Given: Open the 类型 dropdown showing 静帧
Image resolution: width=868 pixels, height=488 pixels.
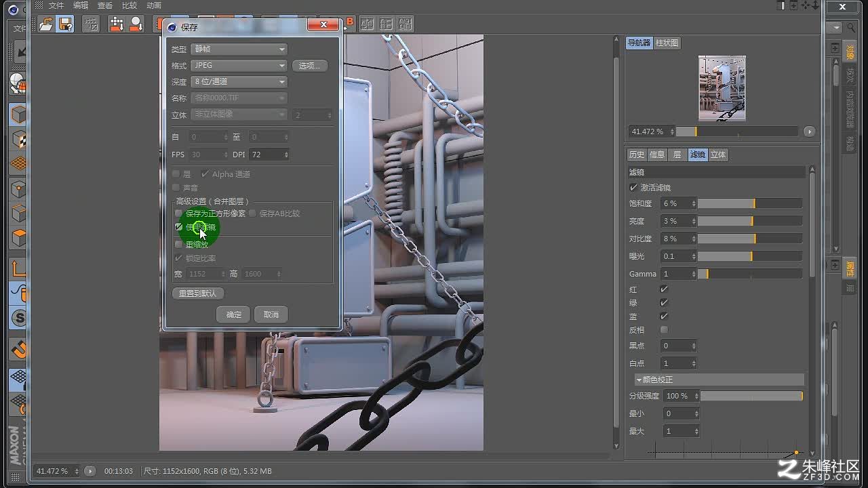Looking at the screenshot, I should pyautogui.click(x=239, y=49).
